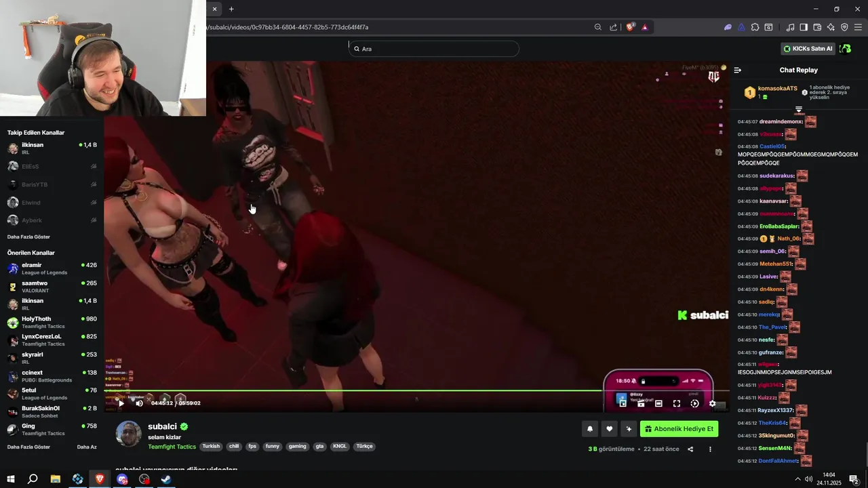868x488 pixels.
Task: Open LynxCerezLoL channel in sidebar
Action: coord(52,340)
